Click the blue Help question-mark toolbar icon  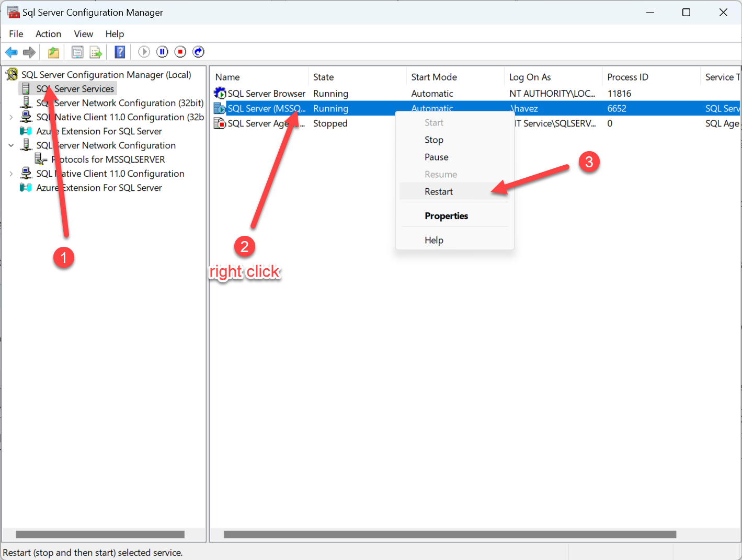coord(120,52)
